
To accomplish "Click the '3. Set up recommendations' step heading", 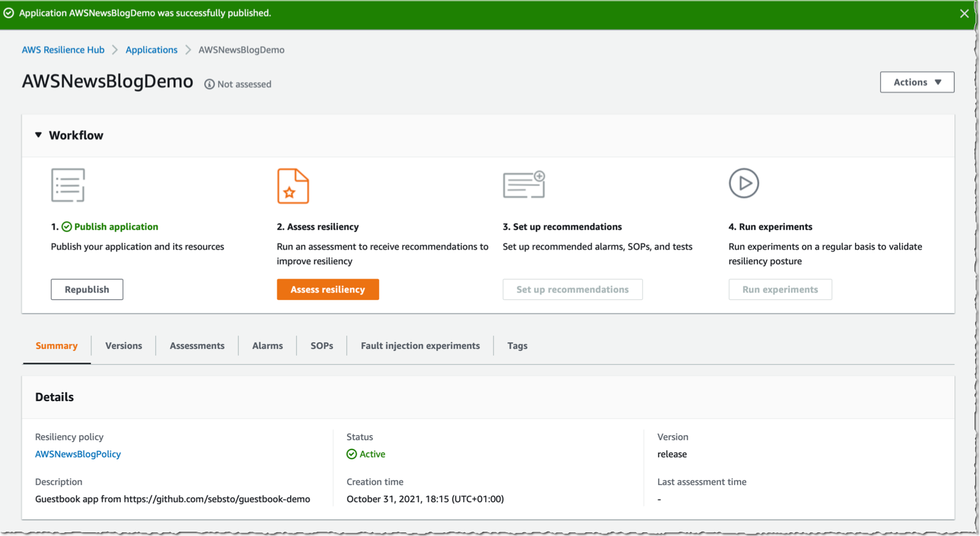I will coord(562,227).
